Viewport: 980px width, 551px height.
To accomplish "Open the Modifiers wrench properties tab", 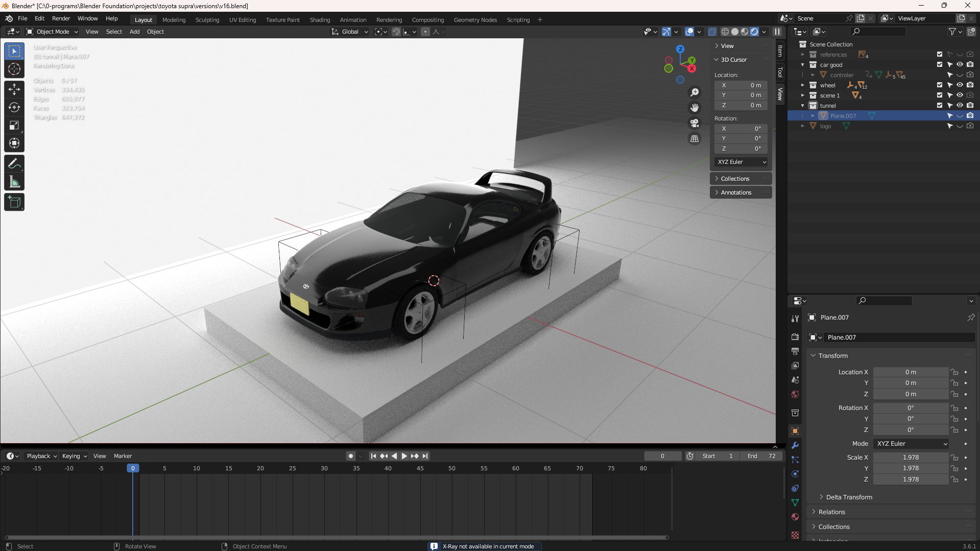I will [x=795, y=445].
